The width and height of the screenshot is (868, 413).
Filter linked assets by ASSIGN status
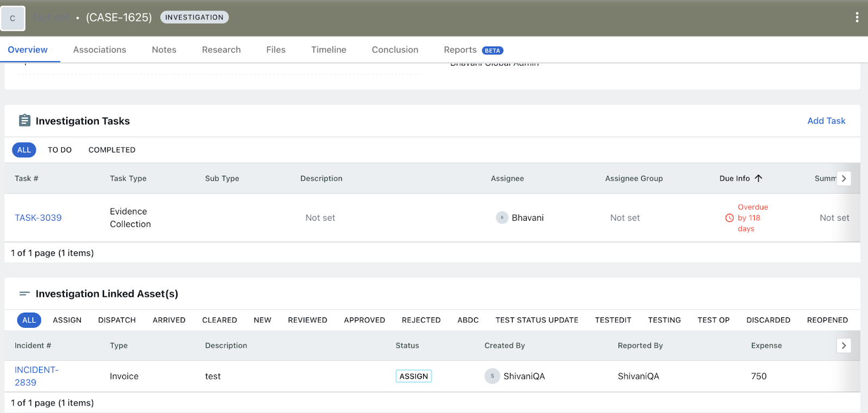pyautogui.click(x=67, y=320)
